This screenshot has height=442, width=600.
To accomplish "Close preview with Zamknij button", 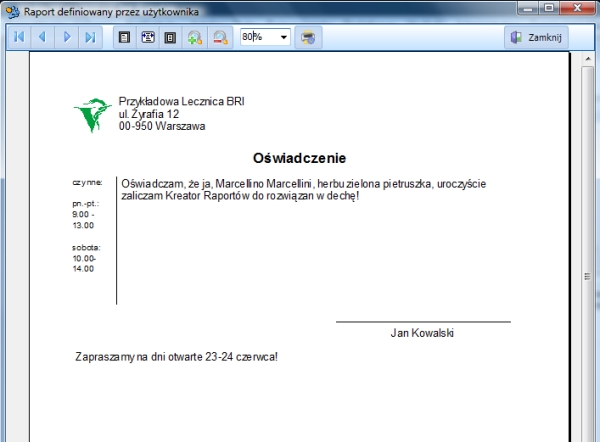I will click(536, 37).
